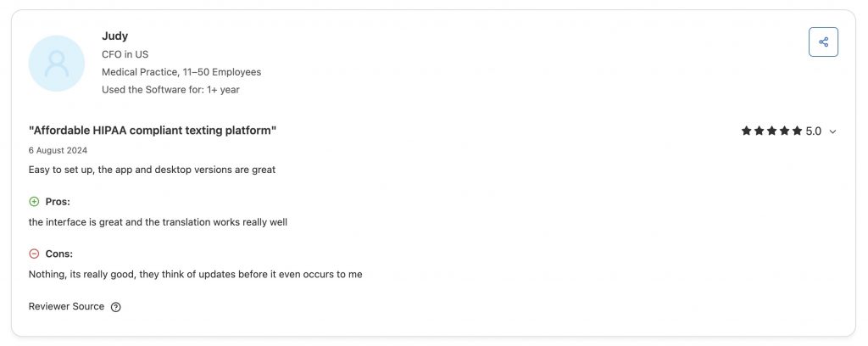This screenshot has height=346, width=868.
Task: Click the Pros heading label
Action: tap(58, 202)
